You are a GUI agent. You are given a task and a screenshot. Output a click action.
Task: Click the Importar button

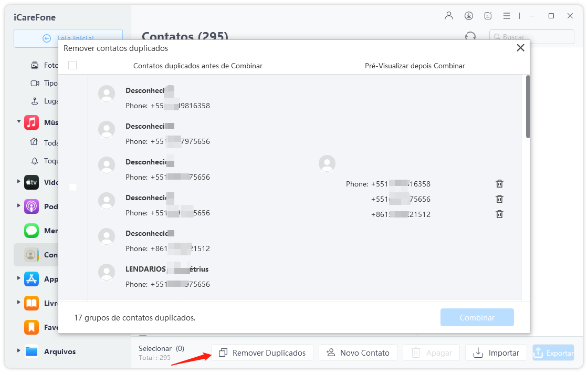pos(496,353)
